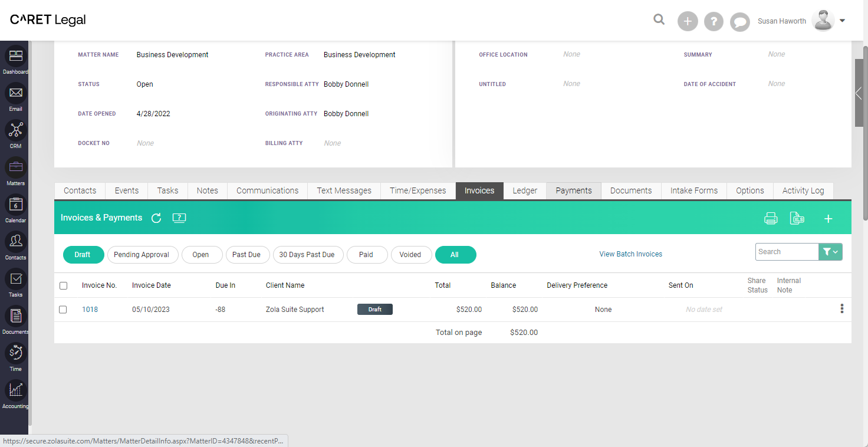Open the CRM sidebar icon
868x447 pixels.
pyautogui.click(x=16, y=130)
